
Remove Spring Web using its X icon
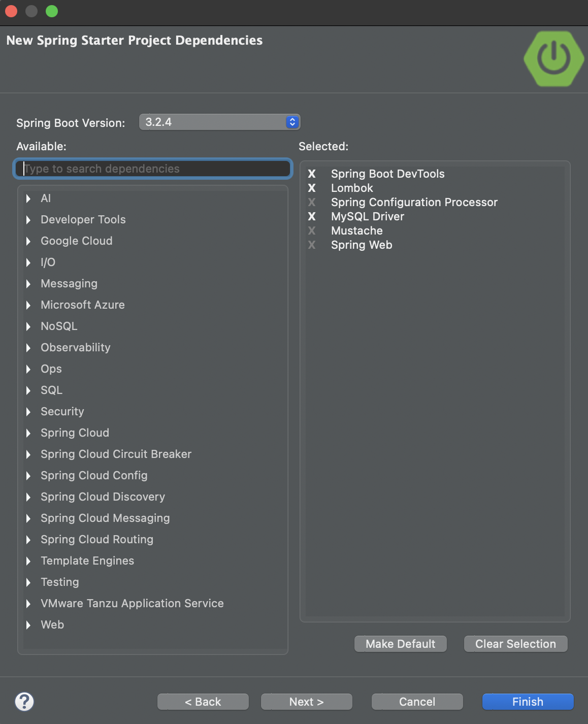(312, 245)
